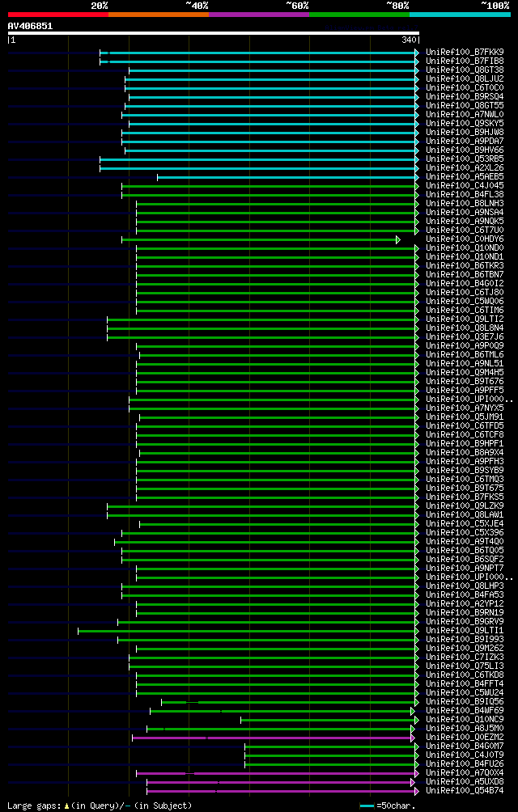Select the UniRef100_Q9SKY5 hit label
Screen dimensions: 518x812
(x=465, y=123)
